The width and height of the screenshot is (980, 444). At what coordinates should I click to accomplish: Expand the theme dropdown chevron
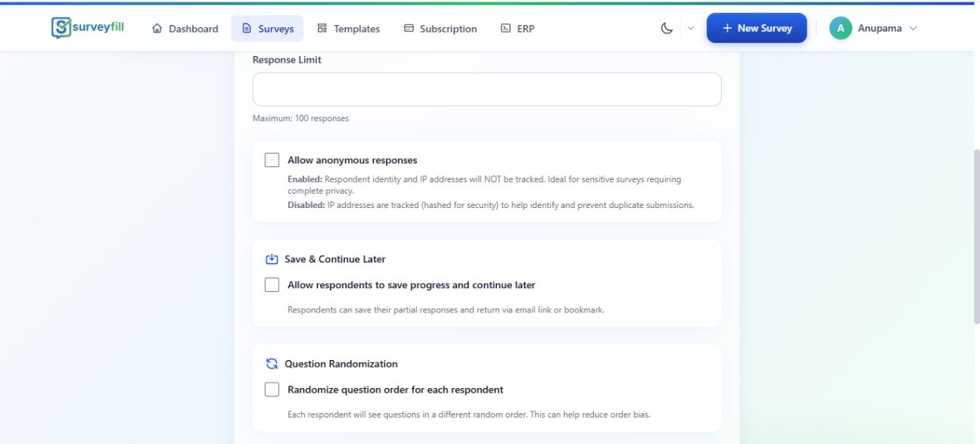click(x=690, y=29)
